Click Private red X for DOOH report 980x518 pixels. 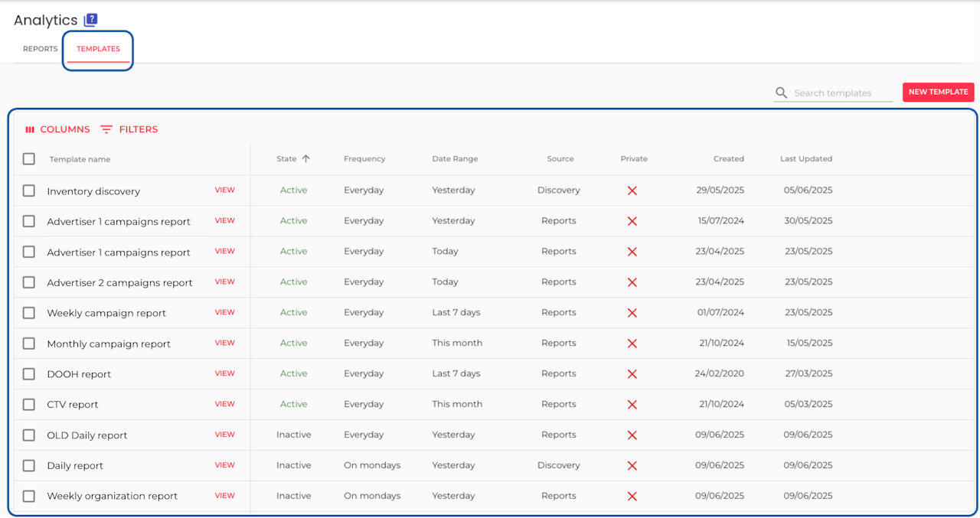click(632, 374)
